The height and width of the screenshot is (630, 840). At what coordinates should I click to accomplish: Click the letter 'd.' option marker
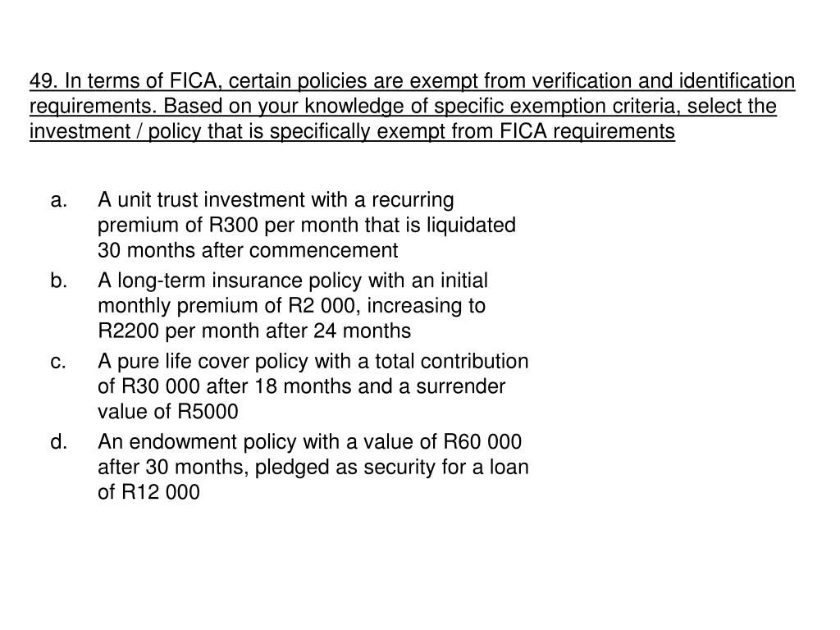(59, 442)
